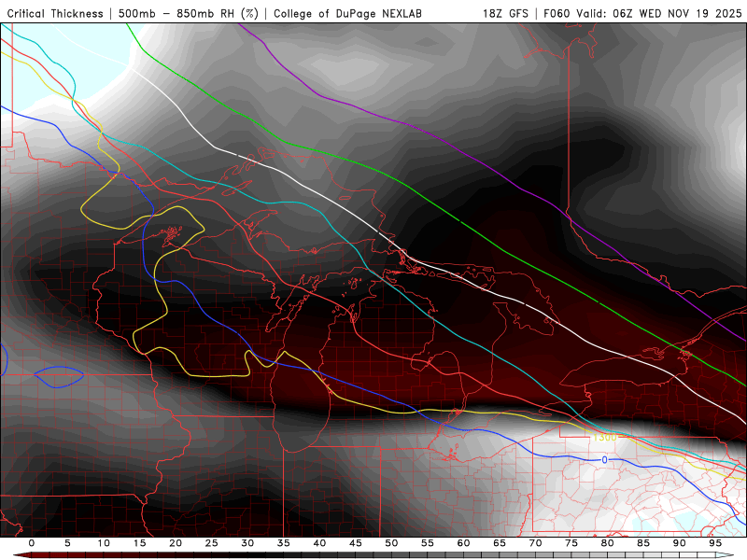
Task: Click the "40" tick on the color scale
Action: click(319, 543)
